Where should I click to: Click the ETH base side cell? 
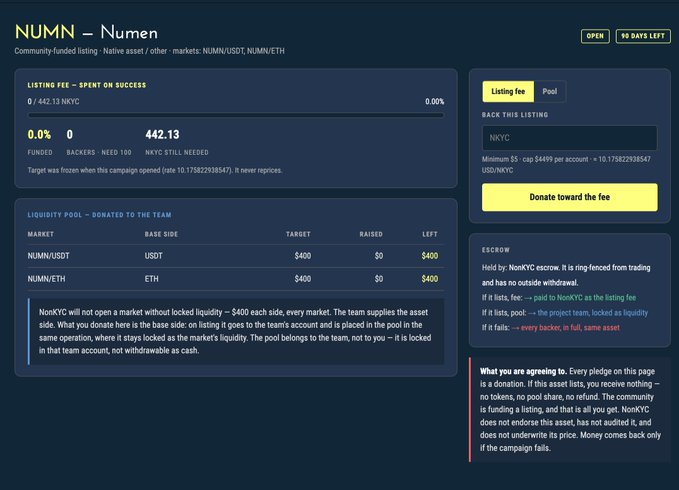pos(152,279)
